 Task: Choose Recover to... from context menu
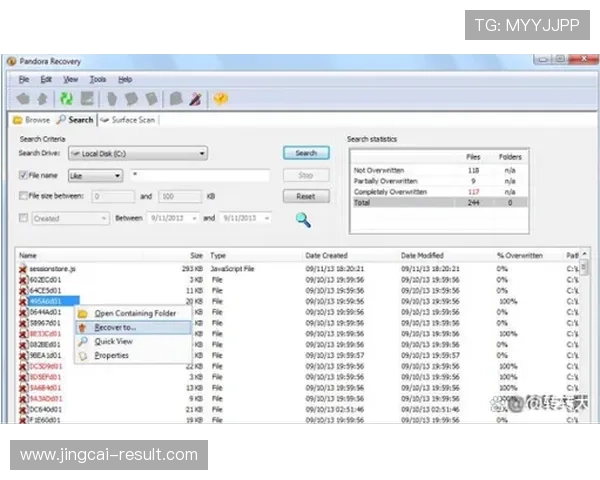(x=133, y=328)
